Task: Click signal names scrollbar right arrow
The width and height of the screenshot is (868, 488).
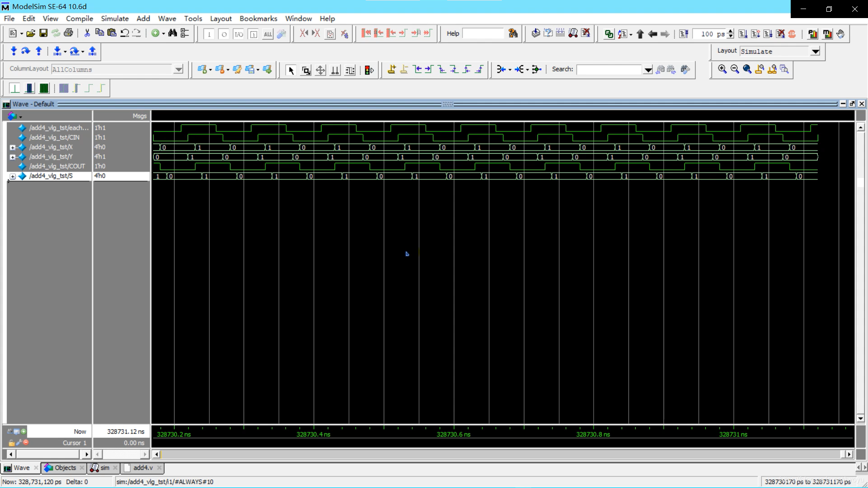Action: point(87,454)
